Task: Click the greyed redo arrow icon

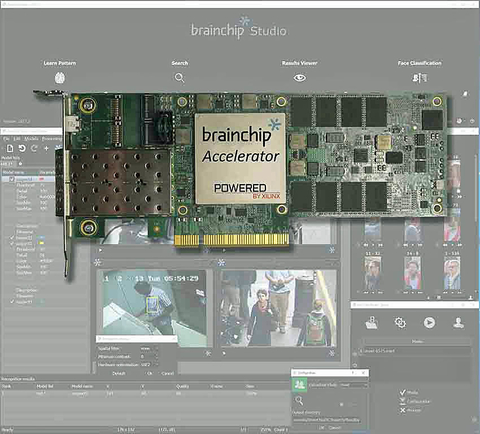Action: click(34, 148)
